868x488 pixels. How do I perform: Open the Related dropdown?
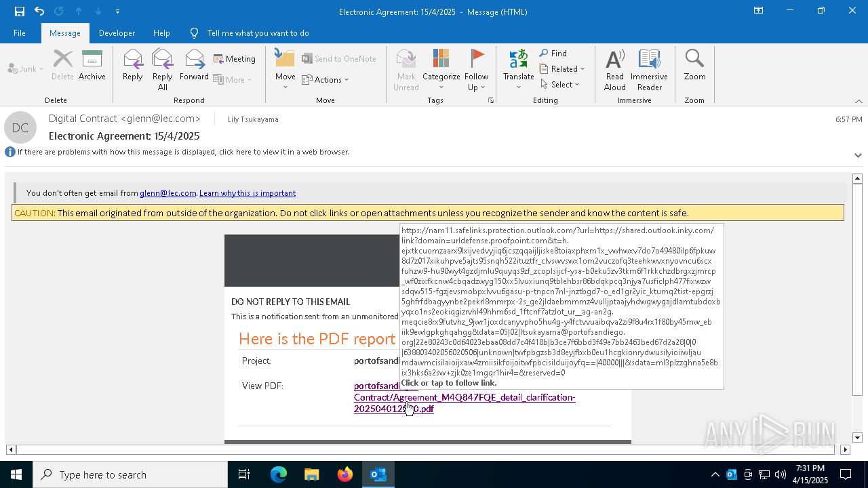[x=562, y=68]
